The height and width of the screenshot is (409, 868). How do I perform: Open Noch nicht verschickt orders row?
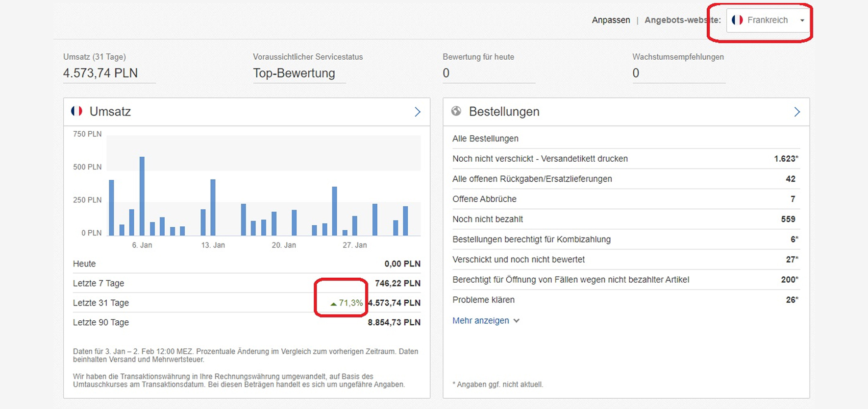coord(540,159)
